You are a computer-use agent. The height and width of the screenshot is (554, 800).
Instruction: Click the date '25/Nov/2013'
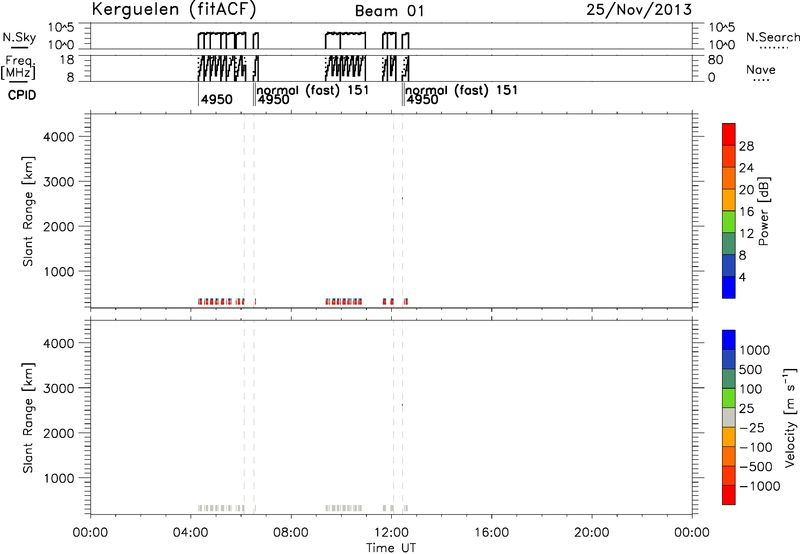[x=639, y=10]
